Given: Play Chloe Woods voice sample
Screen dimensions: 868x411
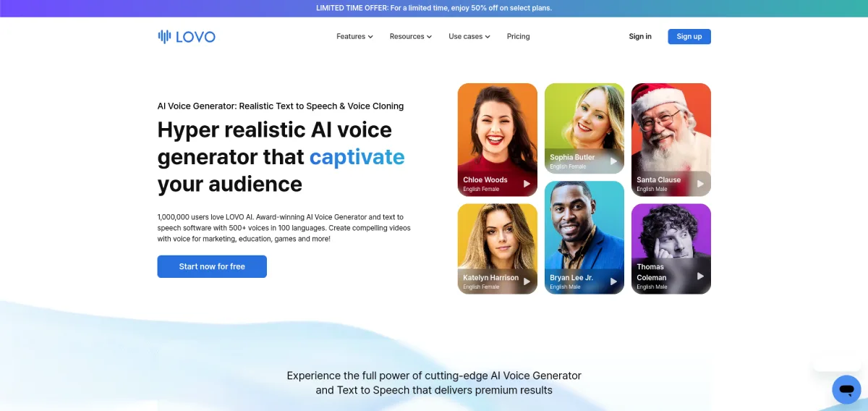Looking at the screenshot, I should [527, 184].
